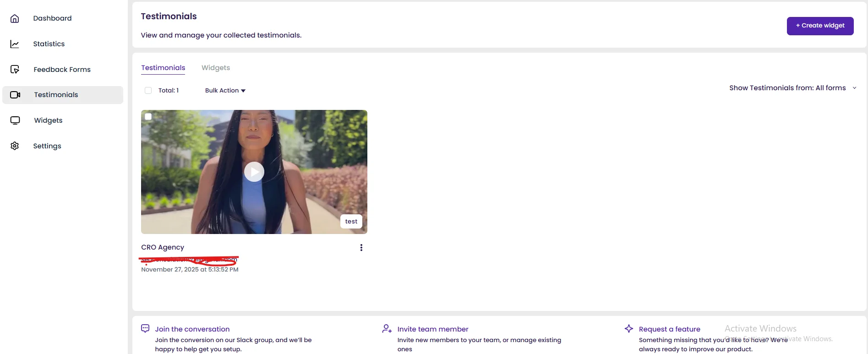Click the Request a feature sparkle icon
868x354 pixels.
point(629,329)
